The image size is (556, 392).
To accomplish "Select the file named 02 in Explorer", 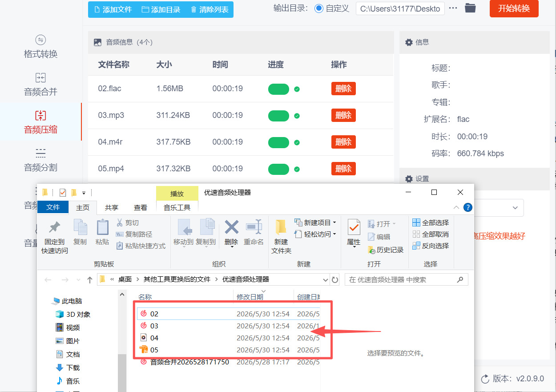I will [x=154, y=314].
